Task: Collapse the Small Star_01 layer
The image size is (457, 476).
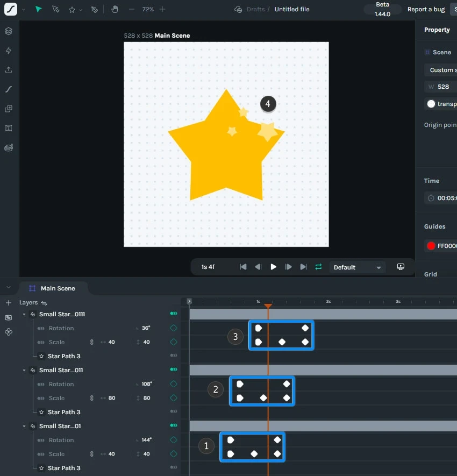Action: click(x=24, y=426)
